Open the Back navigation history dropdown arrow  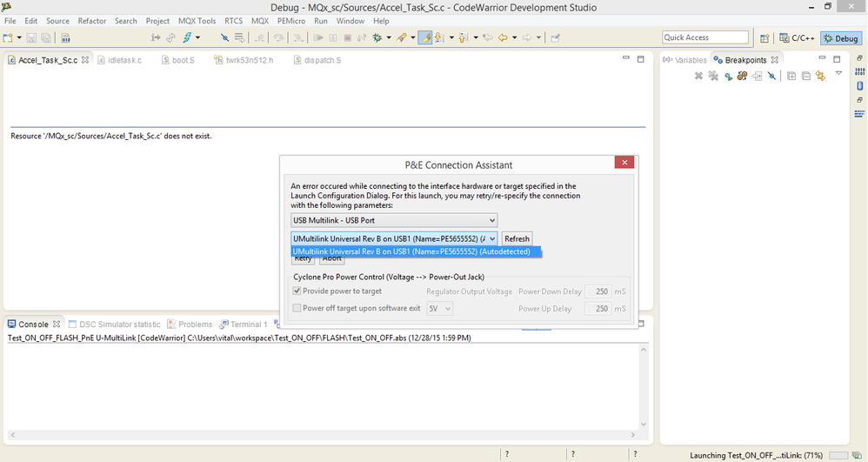point(514,37)
